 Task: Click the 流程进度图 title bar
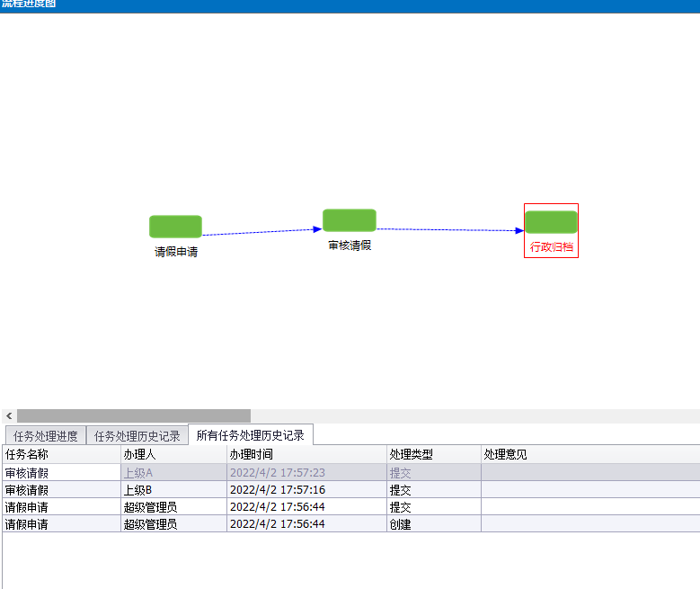coord(350,5)
